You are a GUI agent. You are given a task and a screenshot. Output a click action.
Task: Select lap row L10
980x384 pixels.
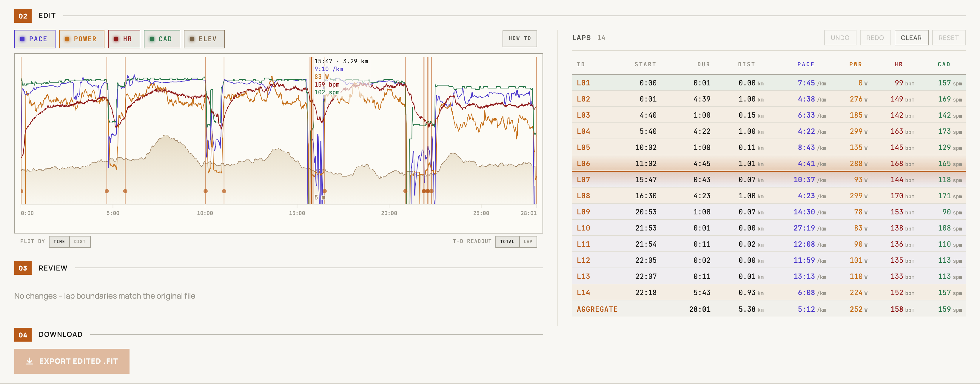pyautogui.click(x=768, y=228)
